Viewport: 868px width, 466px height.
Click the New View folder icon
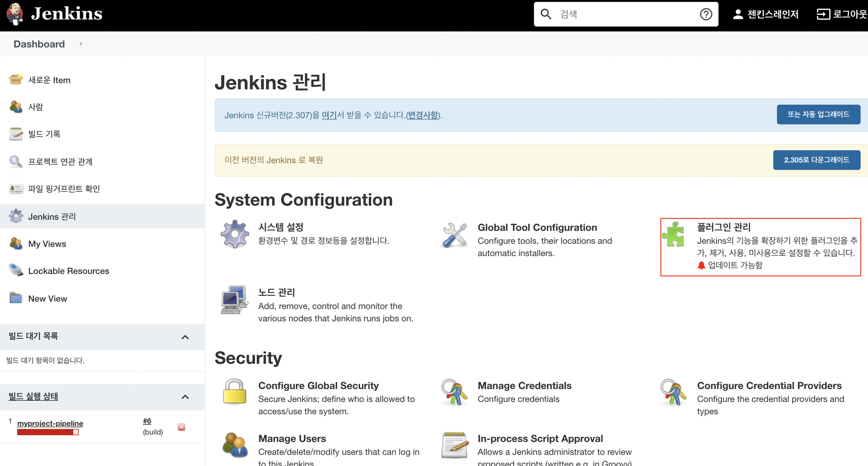coord(16,298)
